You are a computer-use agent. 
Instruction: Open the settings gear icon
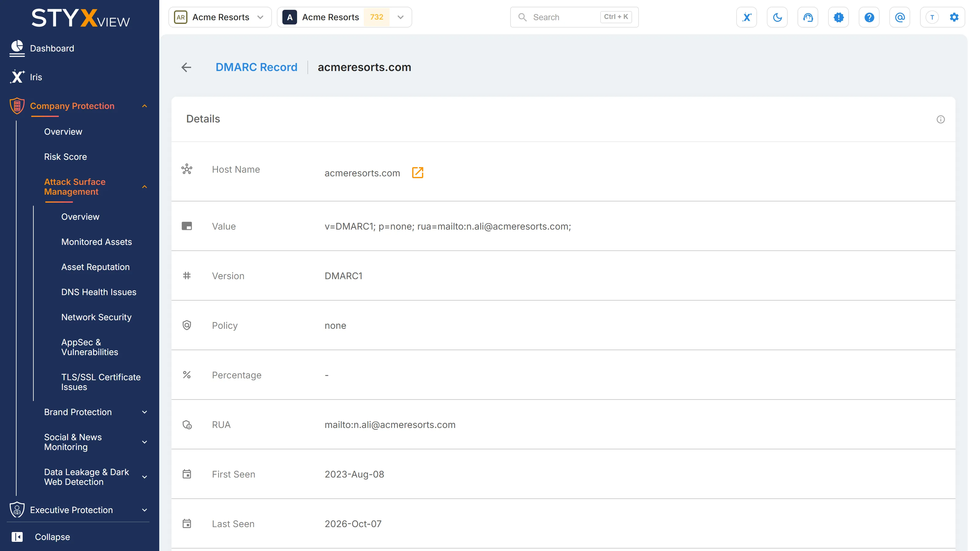[x=954, y=17]
